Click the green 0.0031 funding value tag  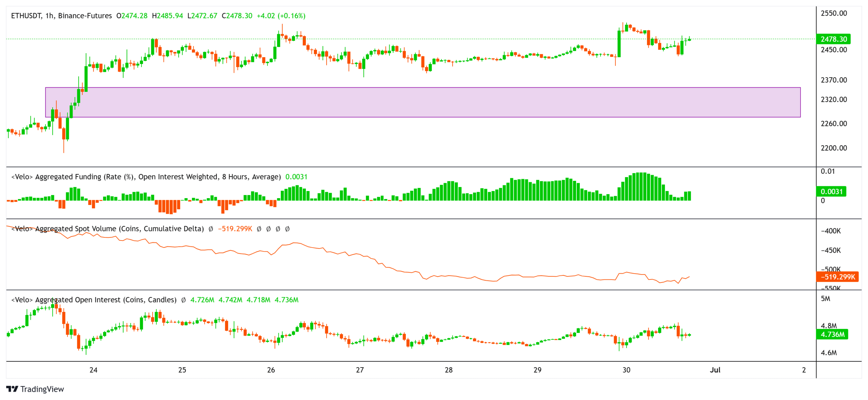coord(831,191)
